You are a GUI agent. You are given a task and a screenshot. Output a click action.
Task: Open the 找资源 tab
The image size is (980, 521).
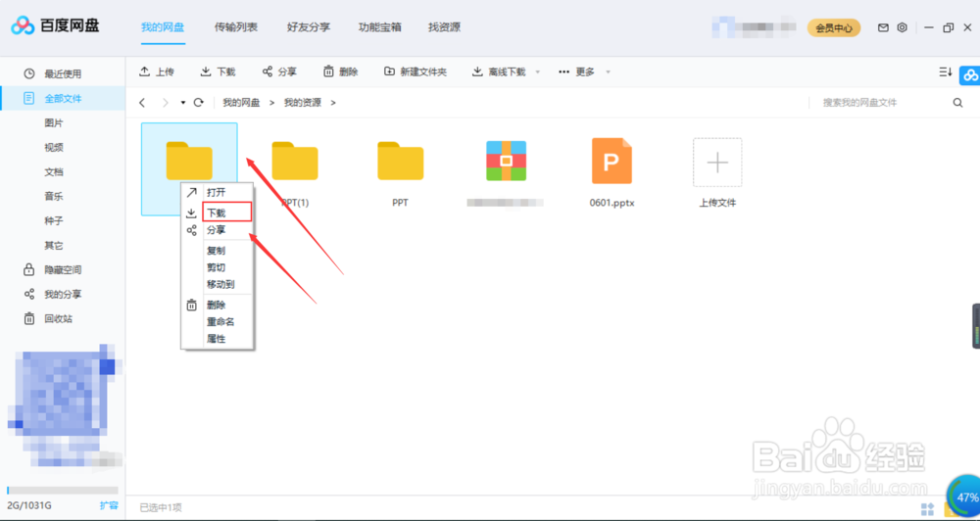pos(444,27)
